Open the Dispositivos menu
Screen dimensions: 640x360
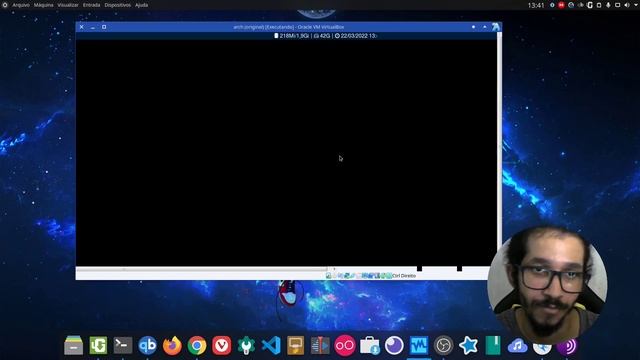pos(118,5)
